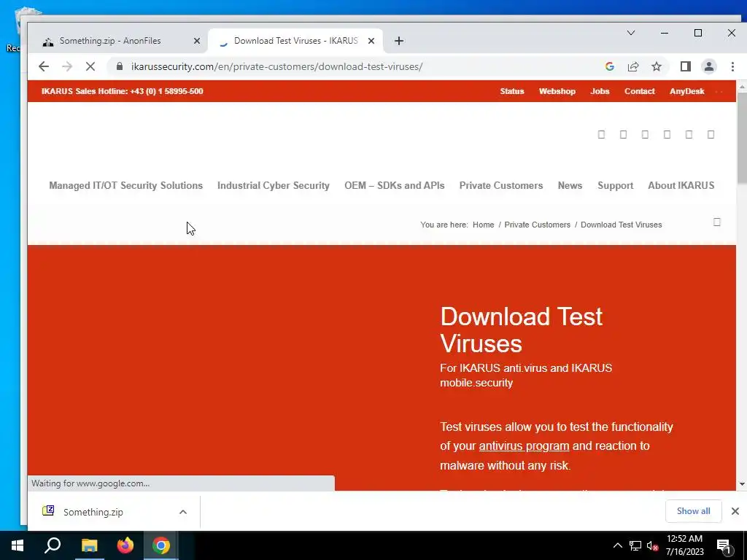Stop loading the page
Image resolution: width=747 pixels, height=560 pixels.
coord(90,66)
